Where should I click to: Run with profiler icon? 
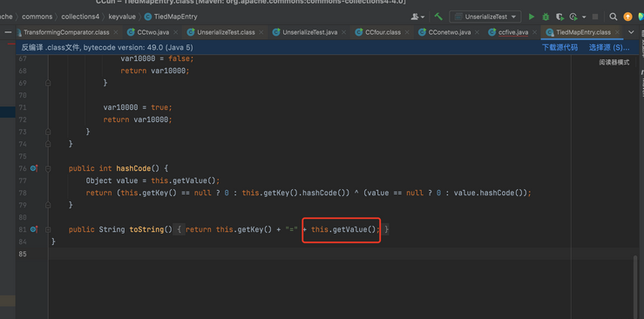pyautogui.click(x=573, y=17)
